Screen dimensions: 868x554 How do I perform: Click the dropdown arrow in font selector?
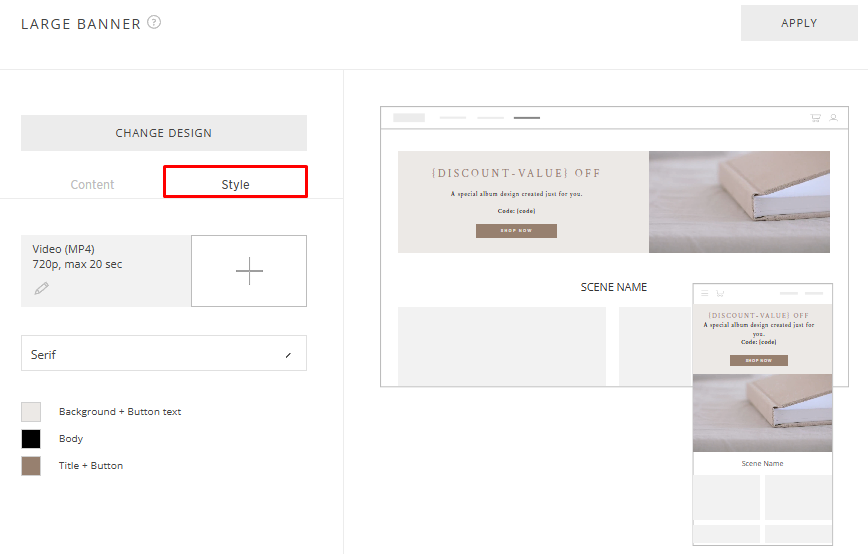pyautogui.click(x=289, y=355)
